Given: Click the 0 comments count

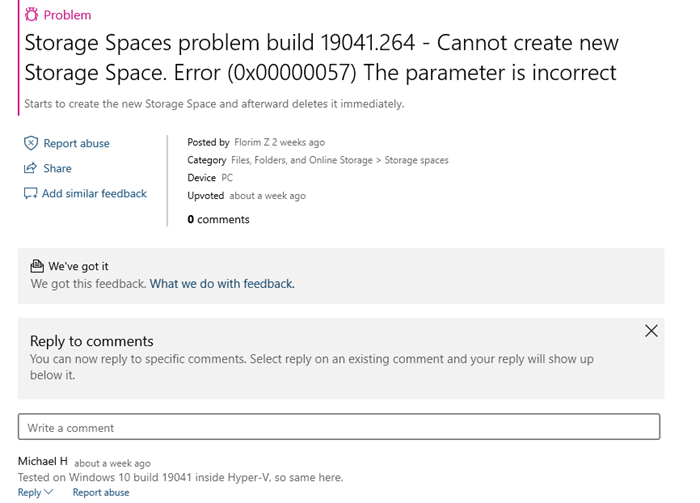Looking at the screenshot, I should click(x=218, y=220).
